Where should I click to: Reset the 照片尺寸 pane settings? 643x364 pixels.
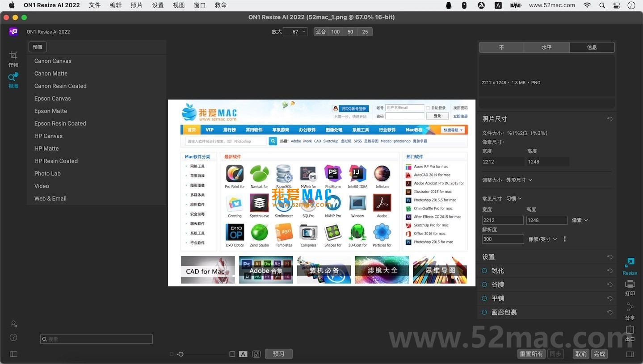pos(609,119)
